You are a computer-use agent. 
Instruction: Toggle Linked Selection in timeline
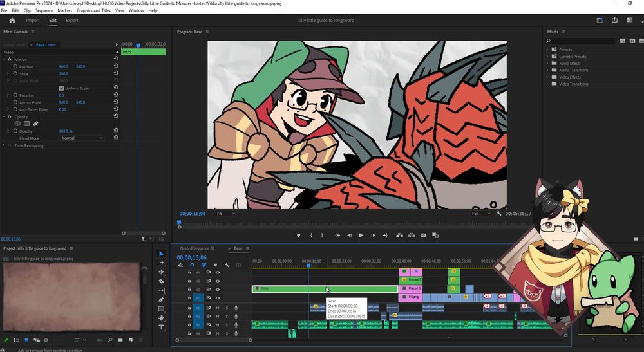click(x=204, y=265)
